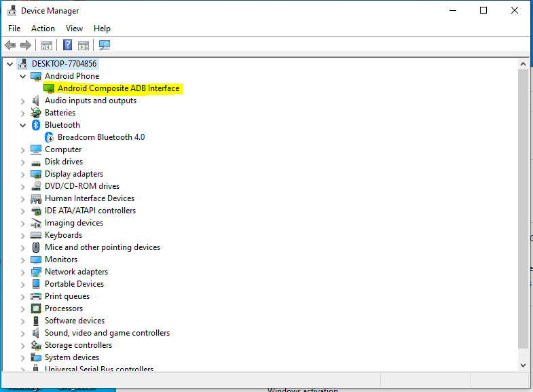Click Scan for hardware changes toolbar icon
The height and width of the screenshot is (392, 533).
click(x=105, y=46)
